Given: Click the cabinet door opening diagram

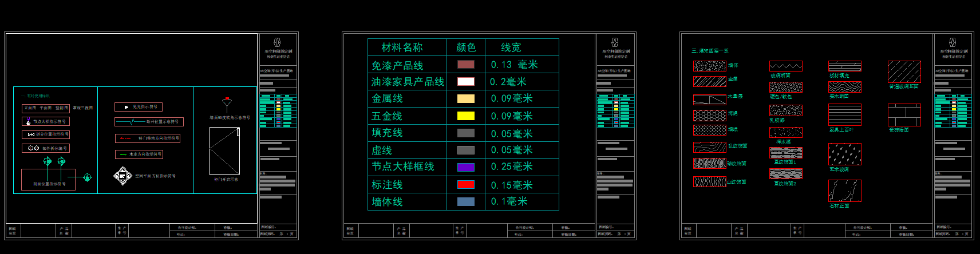Looking at the screenshot, I should (224, 151).
